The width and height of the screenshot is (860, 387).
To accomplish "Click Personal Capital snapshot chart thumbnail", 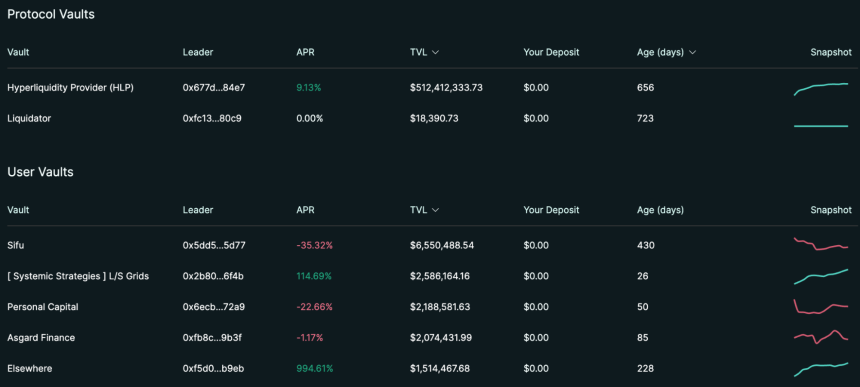I will pos(821,307).
